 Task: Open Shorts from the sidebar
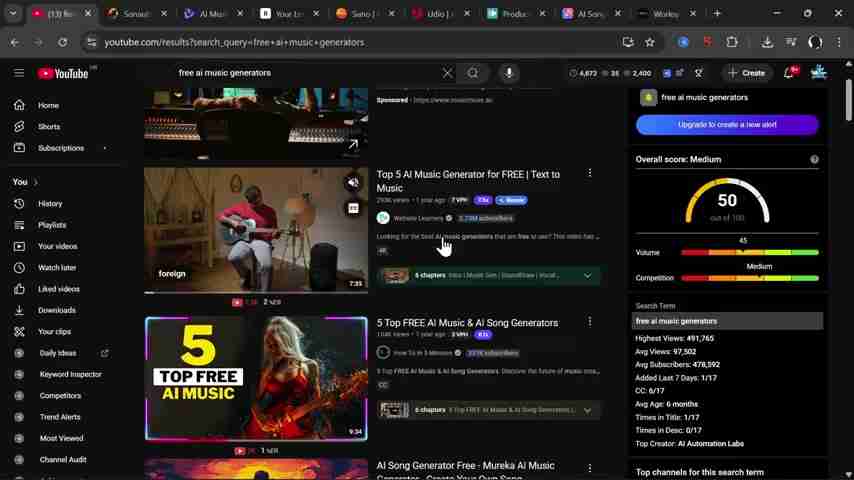(48, 127)
